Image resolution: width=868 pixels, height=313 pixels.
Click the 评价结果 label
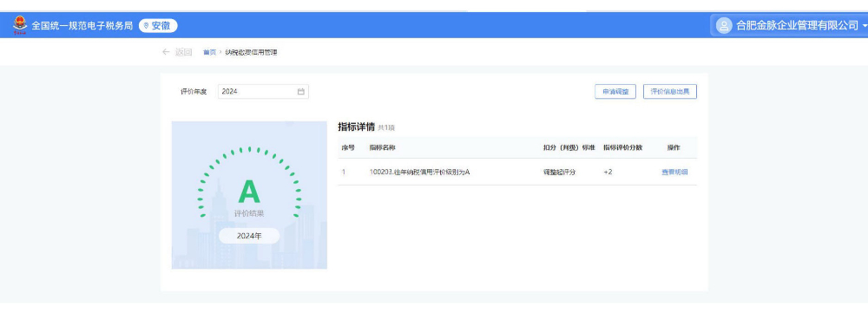[249, 213]
